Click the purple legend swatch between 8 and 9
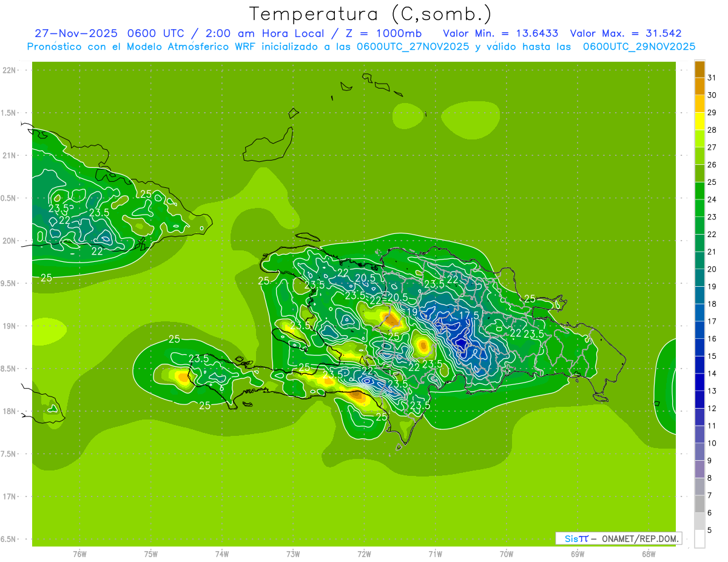This screenshot has height=562, width=728. (699, 469)
